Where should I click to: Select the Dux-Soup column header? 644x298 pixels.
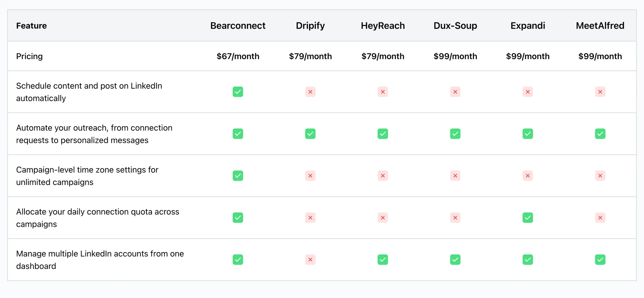455,25
